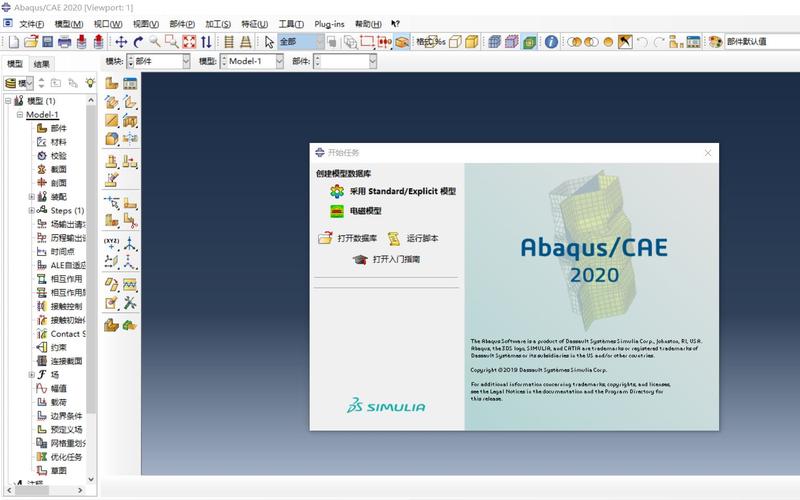Screen dimensions: 800x500
Task: Collapse the Model-1 tree node
Action: point(18,115)
